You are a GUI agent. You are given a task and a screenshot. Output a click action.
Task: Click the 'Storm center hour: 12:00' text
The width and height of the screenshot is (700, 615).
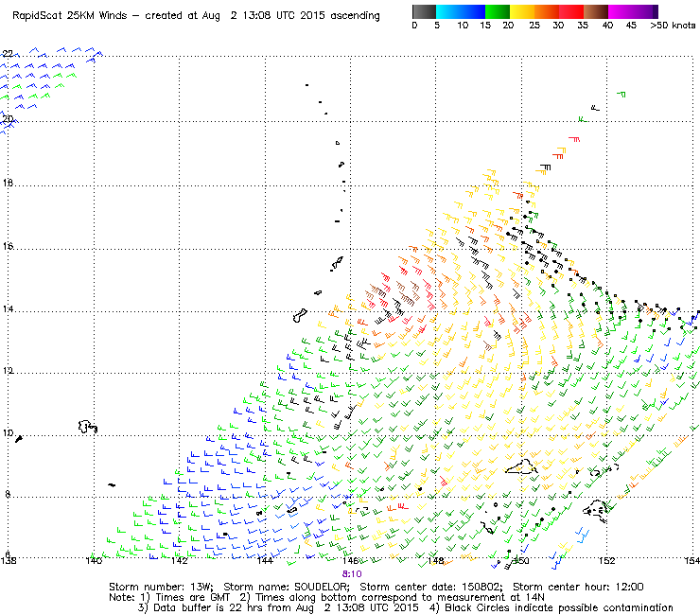(x=578, y=587)
